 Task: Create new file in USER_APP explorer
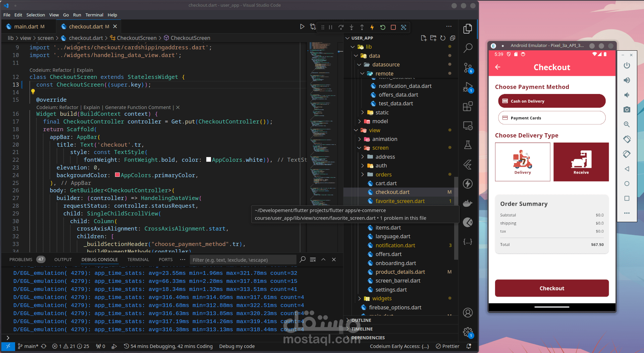coord(424,38)
